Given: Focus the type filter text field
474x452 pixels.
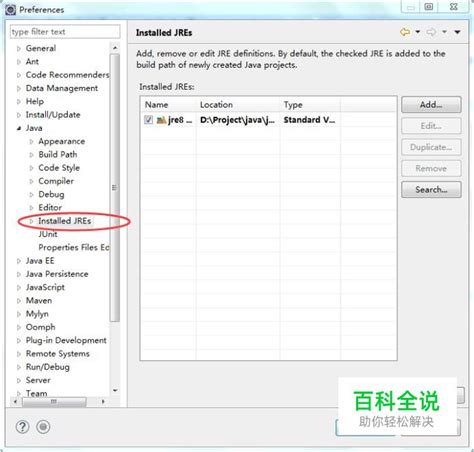Looking at the screenshot, I should pos(65,32).
